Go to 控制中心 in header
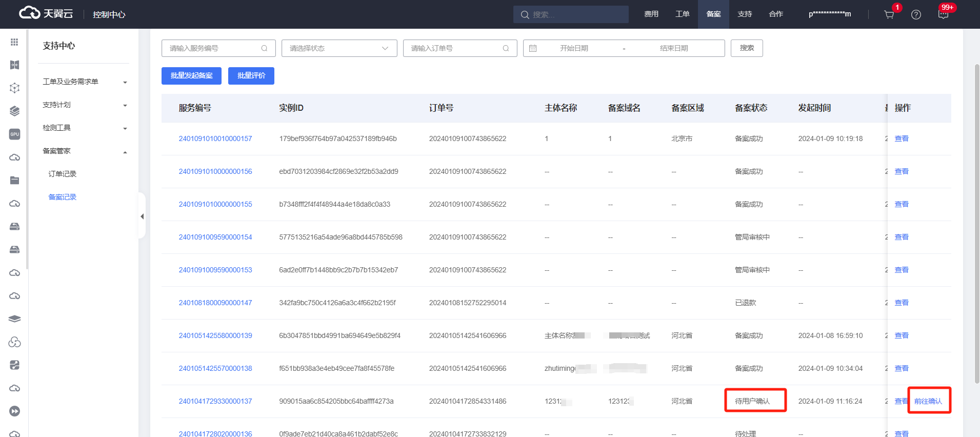This screenshot has width=980, height=437. [109, 14]
